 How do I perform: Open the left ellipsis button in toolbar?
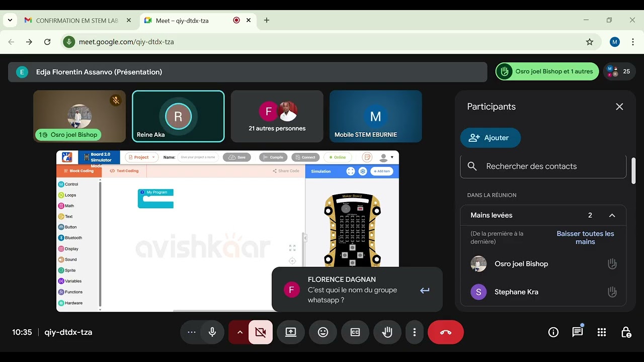click(191, 332)
